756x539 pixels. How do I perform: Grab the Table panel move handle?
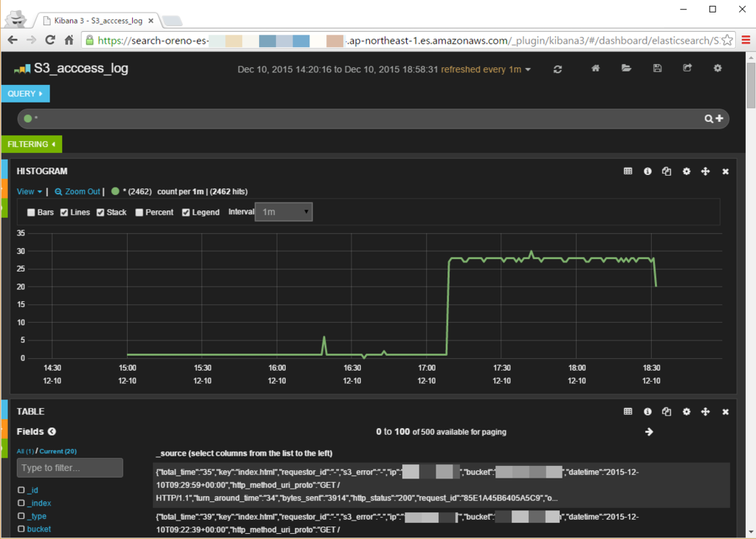(x=705, y=412)
